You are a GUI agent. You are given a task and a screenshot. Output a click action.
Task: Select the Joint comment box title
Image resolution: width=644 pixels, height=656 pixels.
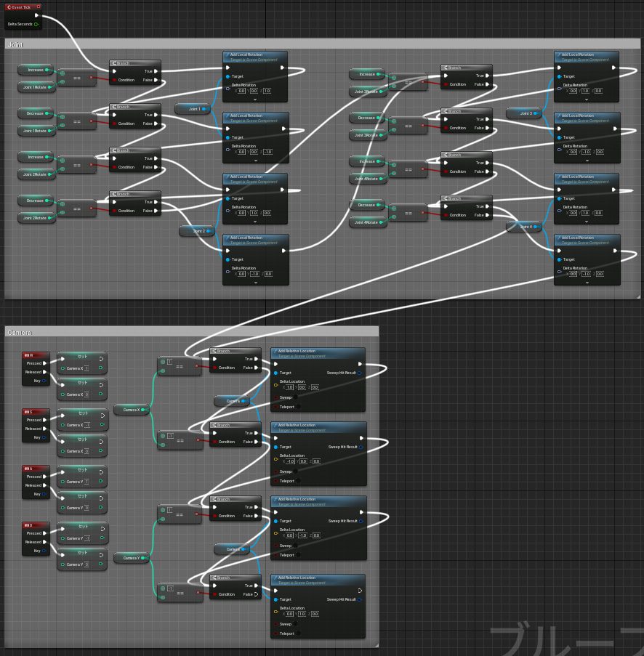(15, 45)
